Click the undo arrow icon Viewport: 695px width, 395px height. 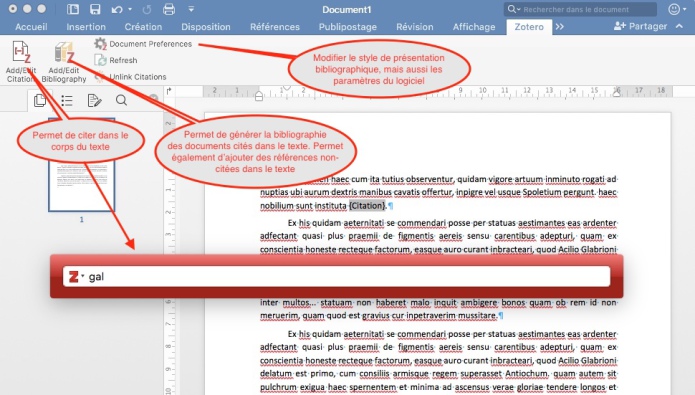[117, 9]
